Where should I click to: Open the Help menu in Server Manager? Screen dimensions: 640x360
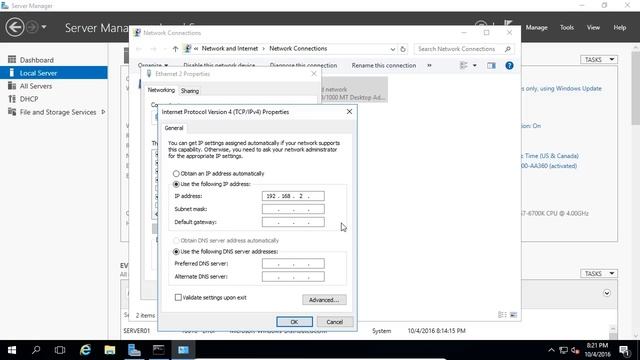[x=620, y=27]
